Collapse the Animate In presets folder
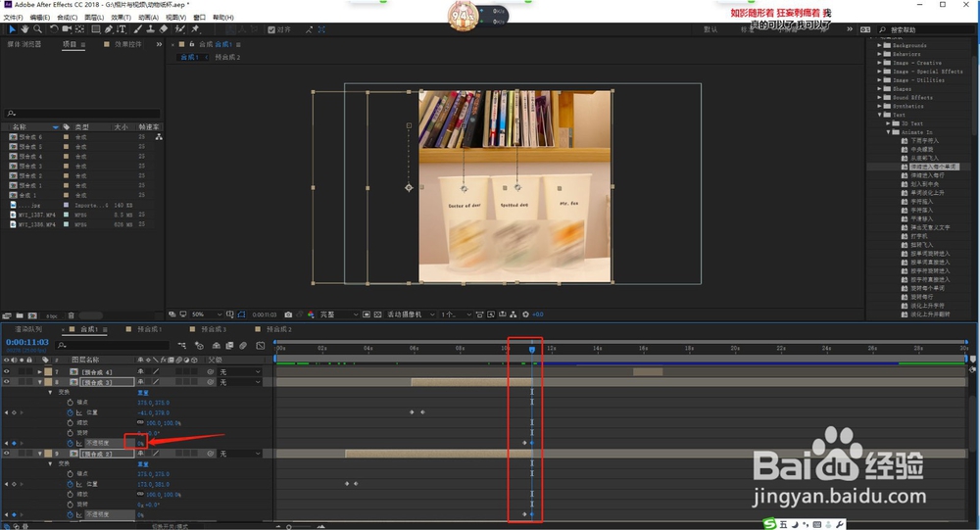 [x=888, y=132]
